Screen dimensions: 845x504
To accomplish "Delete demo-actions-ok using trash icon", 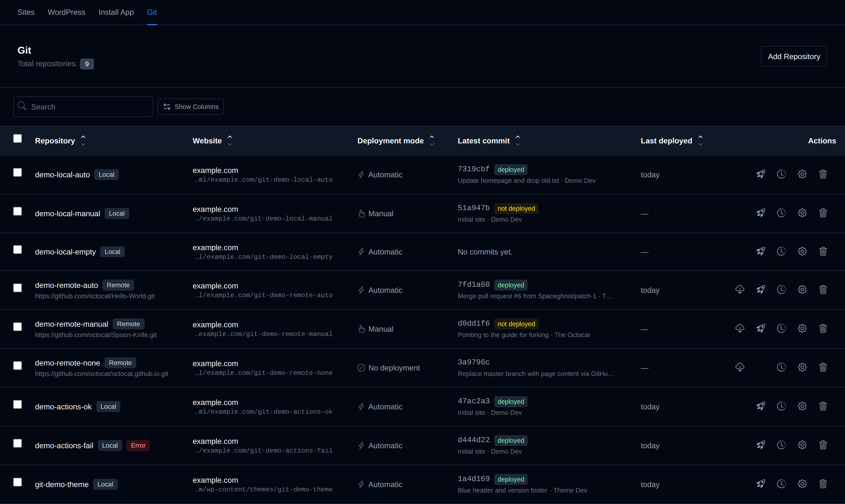I will (823, 406).
